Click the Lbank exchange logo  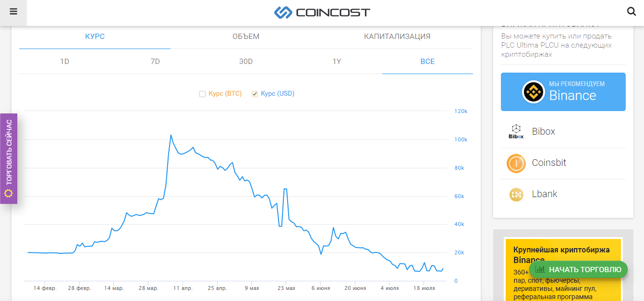point(516,194)
